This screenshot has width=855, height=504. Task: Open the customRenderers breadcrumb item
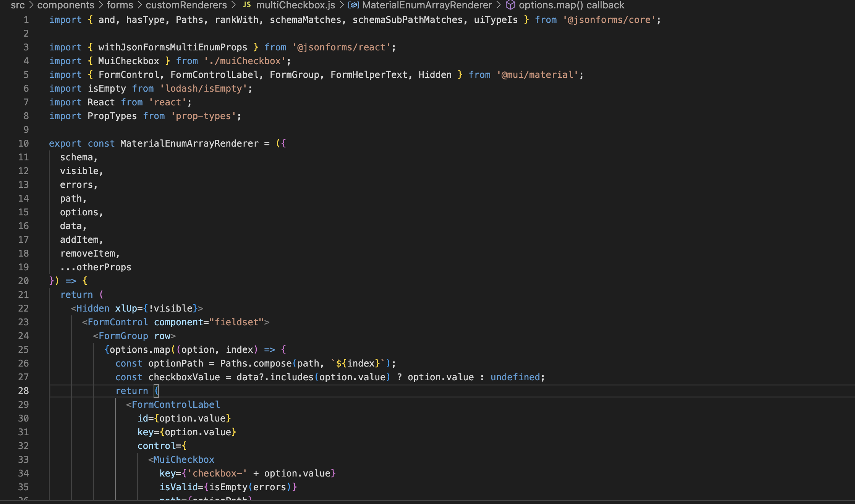(x=186, y=5)
